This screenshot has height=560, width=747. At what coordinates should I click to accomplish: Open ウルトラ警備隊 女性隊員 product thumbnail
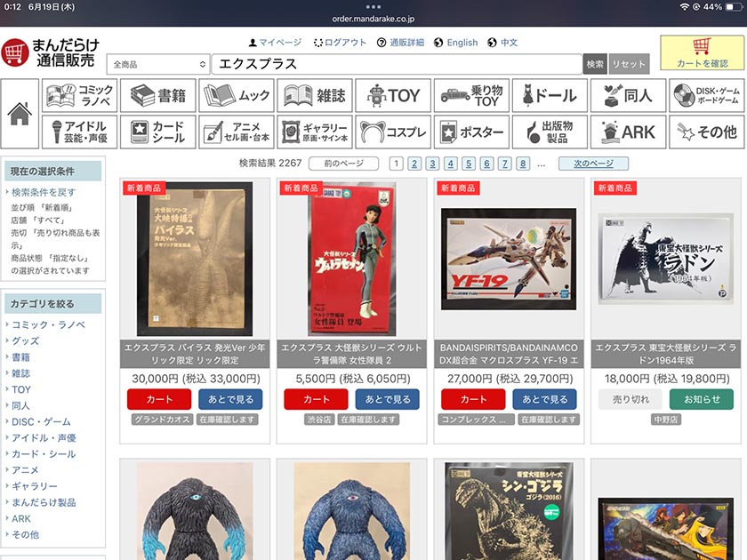351,259
